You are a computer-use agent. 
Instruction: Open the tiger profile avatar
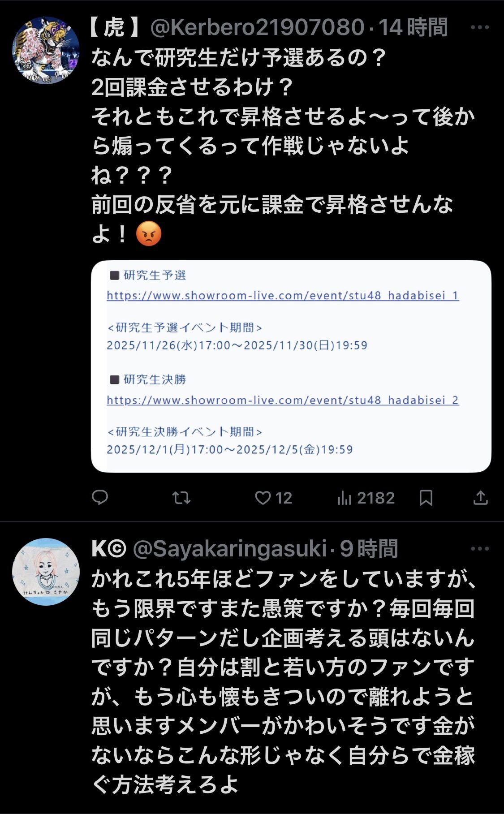[46, 50]
